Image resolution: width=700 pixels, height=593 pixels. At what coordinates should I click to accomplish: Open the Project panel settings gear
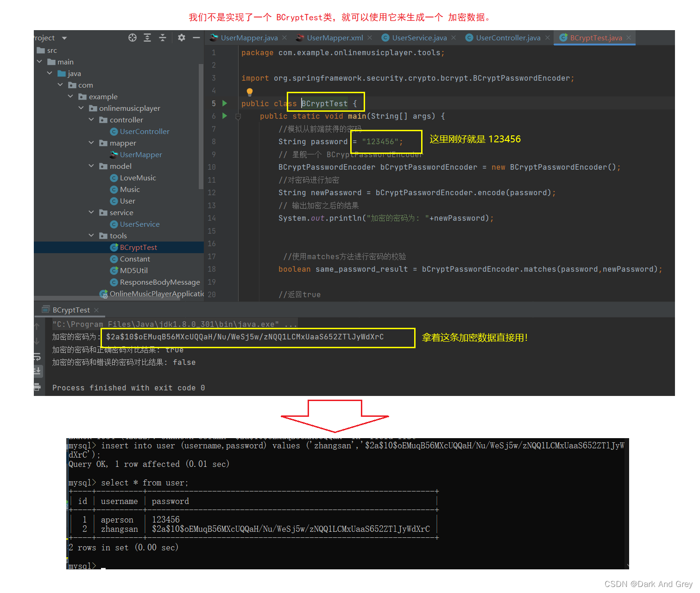pos(182,38)
